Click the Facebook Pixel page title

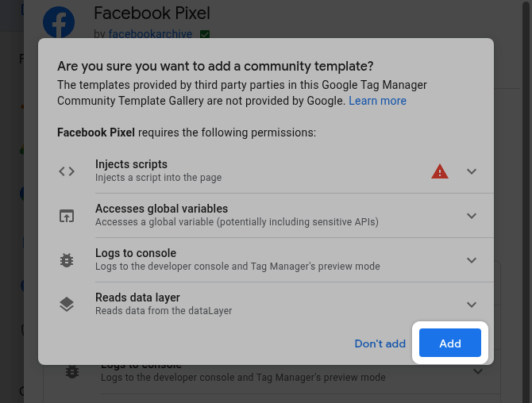[x=152, y=13]
